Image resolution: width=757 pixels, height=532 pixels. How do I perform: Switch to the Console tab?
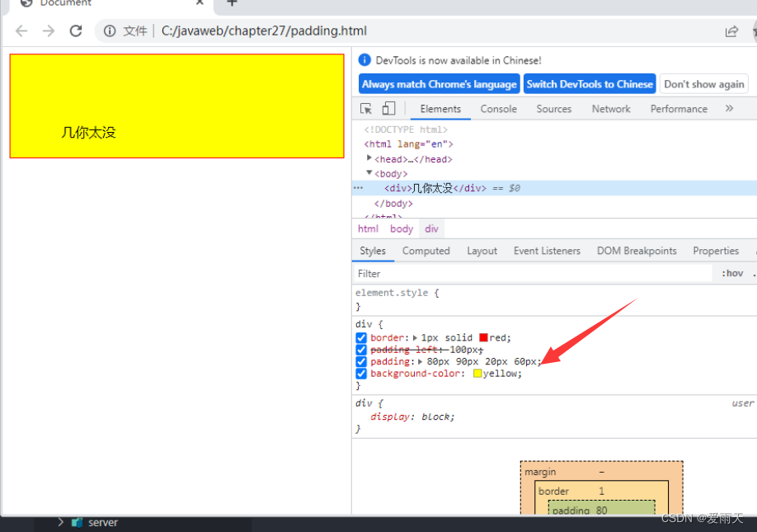coord(499,109)
